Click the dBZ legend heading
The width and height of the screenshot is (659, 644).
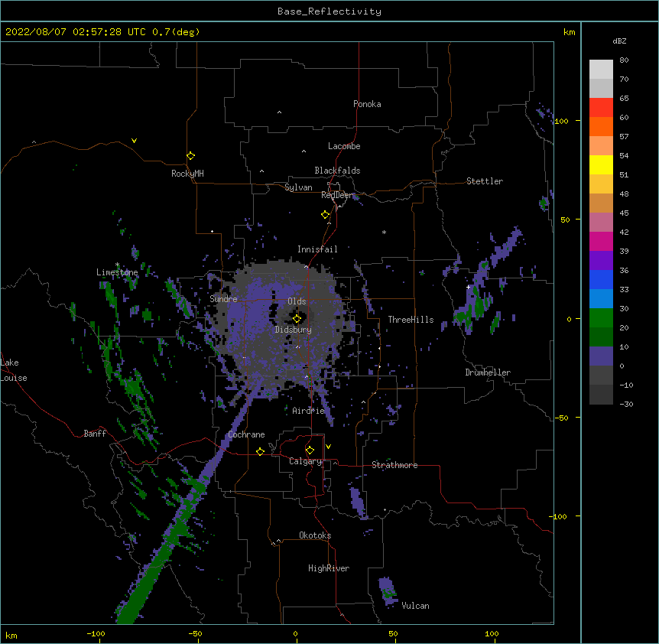coord(619,41)
